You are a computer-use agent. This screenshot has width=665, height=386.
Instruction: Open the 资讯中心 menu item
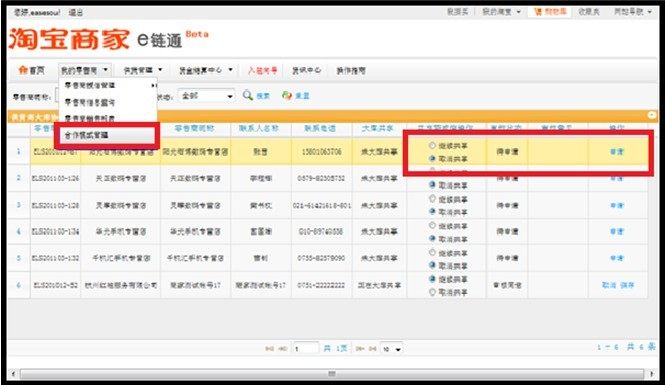pyautogui.click(x=306, y=70)
